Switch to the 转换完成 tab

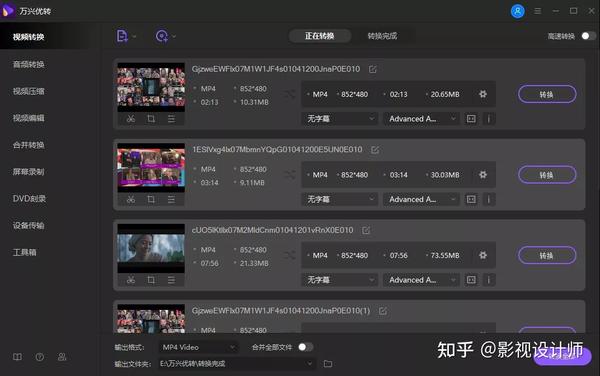pyautogui.click(x=382, y=36)
